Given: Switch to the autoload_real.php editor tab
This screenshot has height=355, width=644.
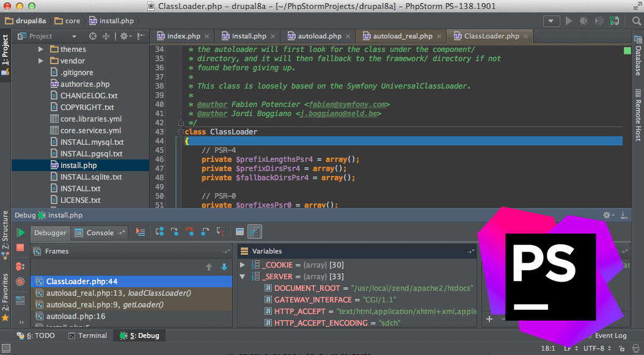Looking at the screenshot, I should [401, 36].
